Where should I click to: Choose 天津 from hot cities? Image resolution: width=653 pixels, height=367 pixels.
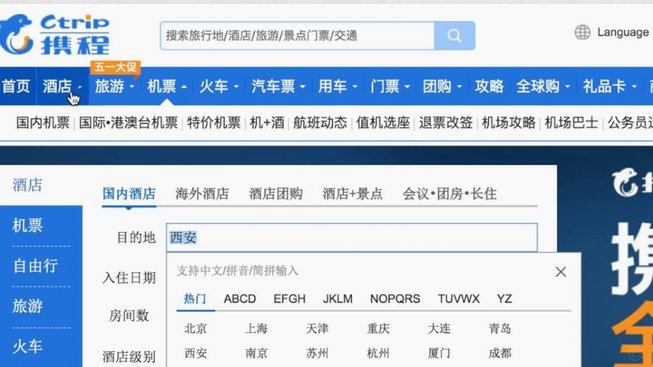(x=317, y=329)
